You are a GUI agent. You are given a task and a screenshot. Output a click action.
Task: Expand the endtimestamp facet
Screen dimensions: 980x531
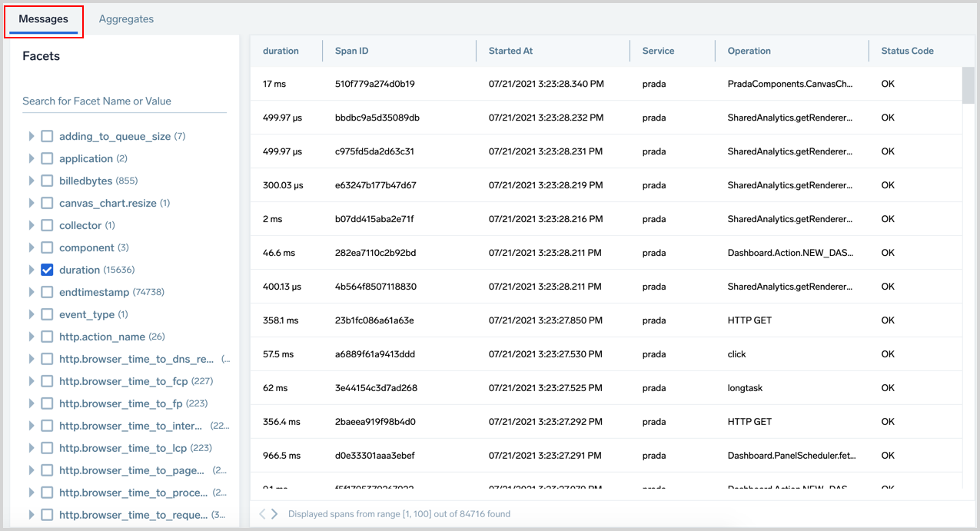tap(32, 292)
